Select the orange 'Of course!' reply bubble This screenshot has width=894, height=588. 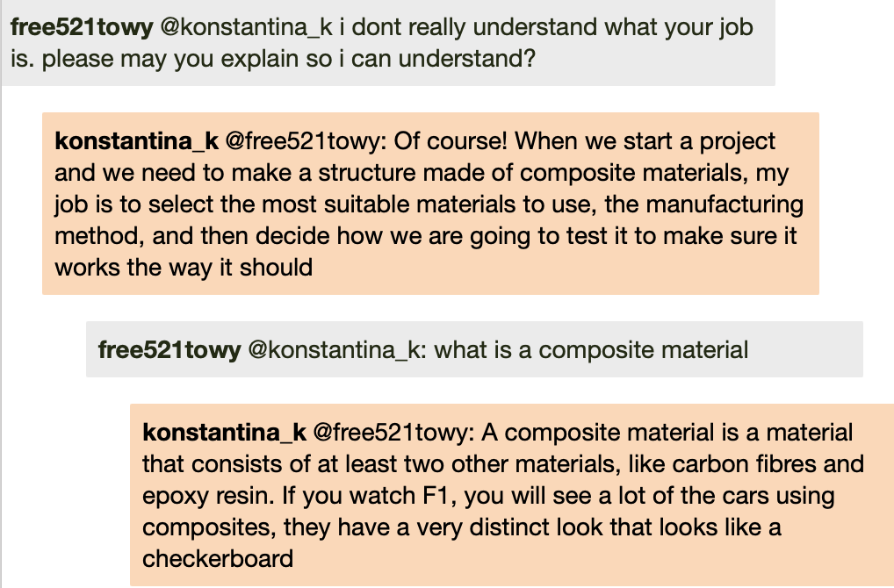click(x=430, y=203)
